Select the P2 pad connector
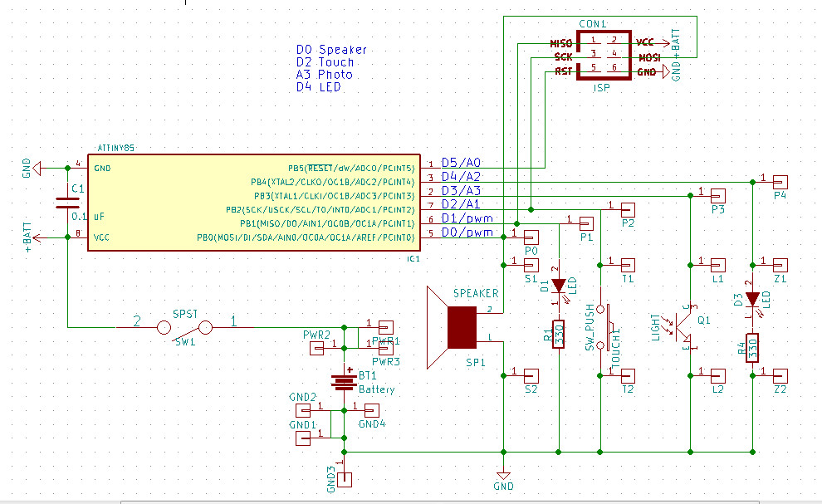This screenshot has height=504, width=822. pos(628,210)
